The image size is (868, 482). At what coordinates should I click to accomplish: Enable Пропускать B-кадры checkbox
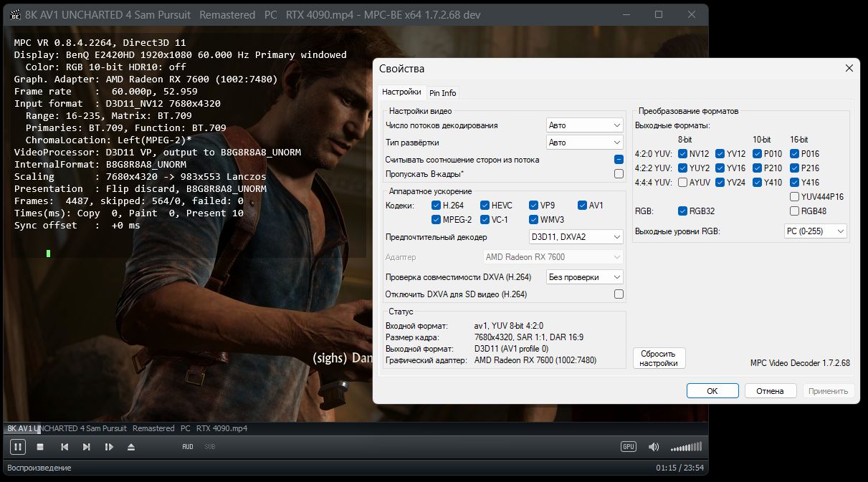[619, 174]
